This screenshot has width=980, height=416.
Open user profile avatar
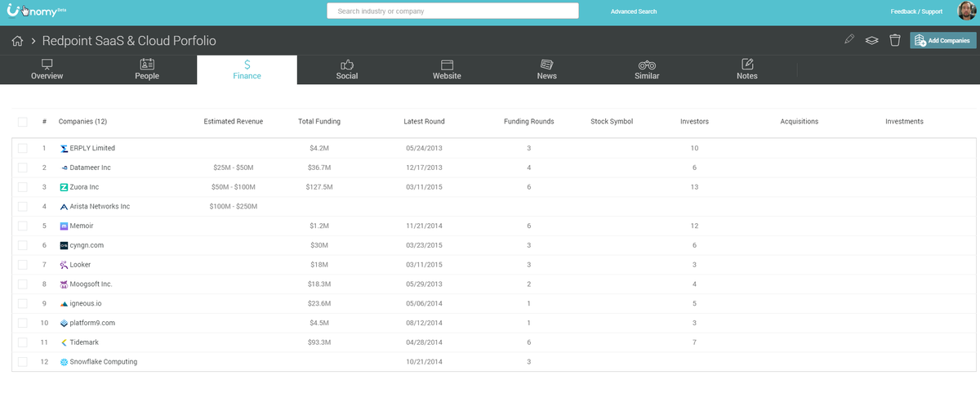coord(967,11)
